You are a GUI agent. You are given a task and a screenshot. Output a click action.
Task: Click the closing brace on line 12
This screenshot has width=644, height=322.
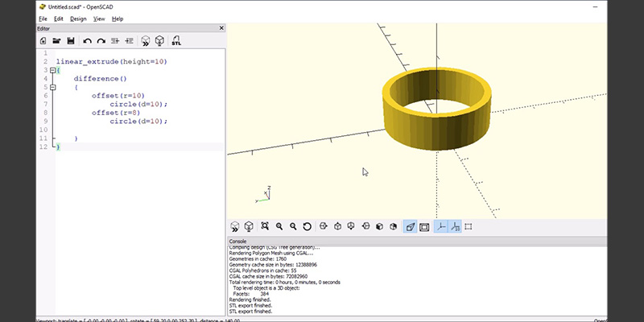58,147
